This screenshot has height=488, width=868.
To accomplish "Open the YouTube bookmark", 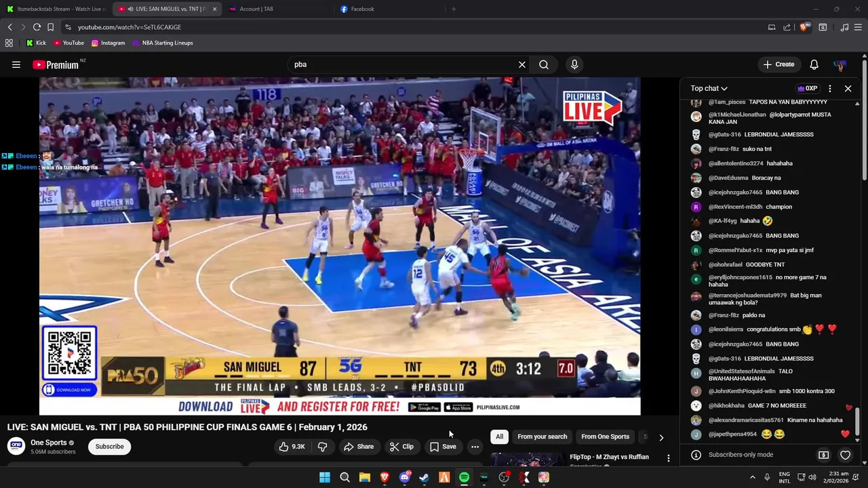I will [68, 43].
